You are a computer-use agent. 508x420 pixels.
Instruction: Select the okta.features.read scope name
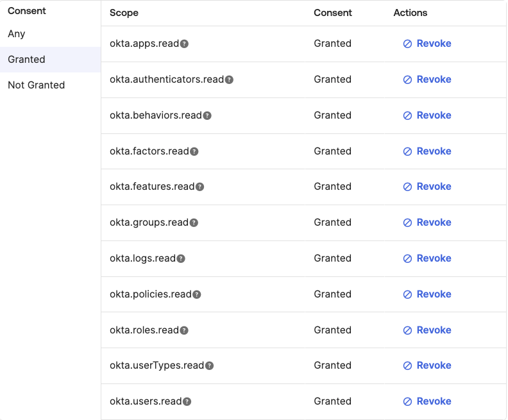pyautogui.click(x=152, y=187)
